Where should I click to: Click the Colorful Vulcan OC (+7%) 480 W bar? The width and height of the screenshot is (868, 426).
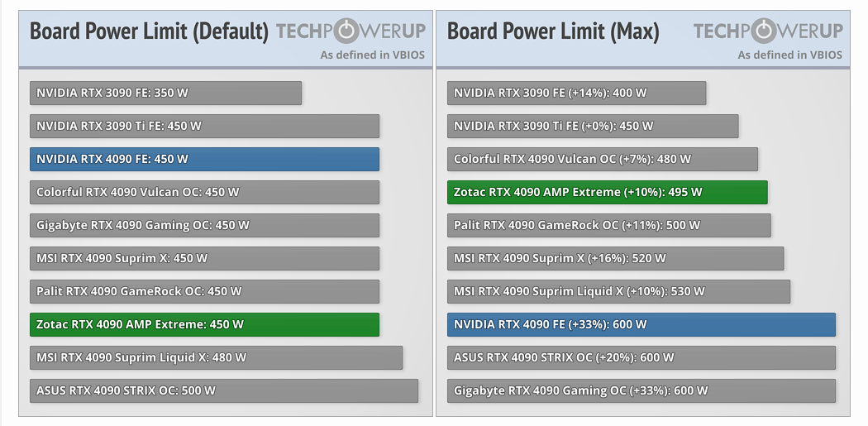[x=602, y=159]
